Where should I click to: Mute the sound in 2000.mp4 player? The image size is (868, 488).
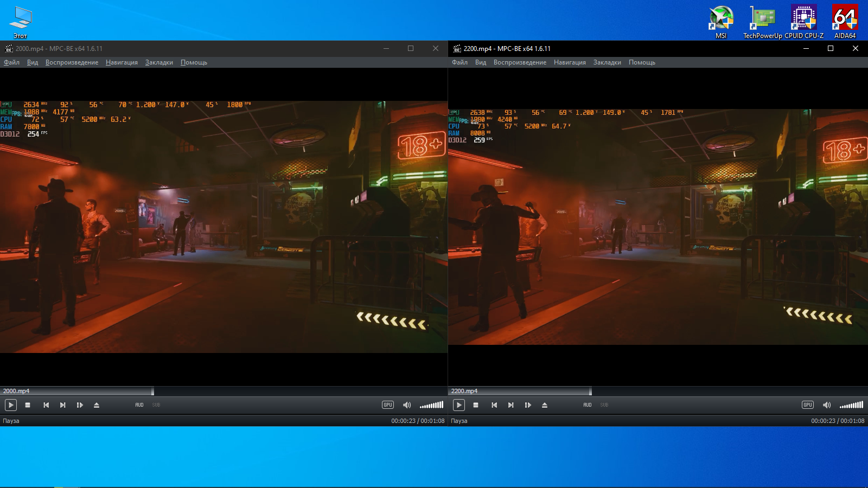[407, 405]
